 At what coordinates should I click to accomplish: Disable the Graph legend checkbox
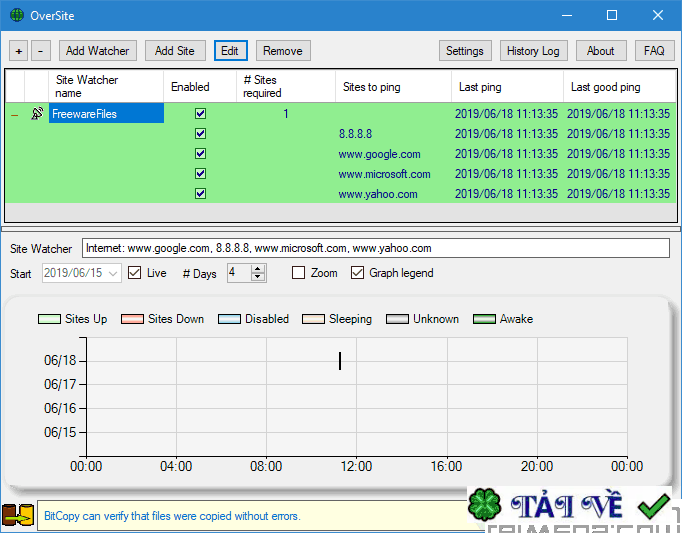[357, 273]
